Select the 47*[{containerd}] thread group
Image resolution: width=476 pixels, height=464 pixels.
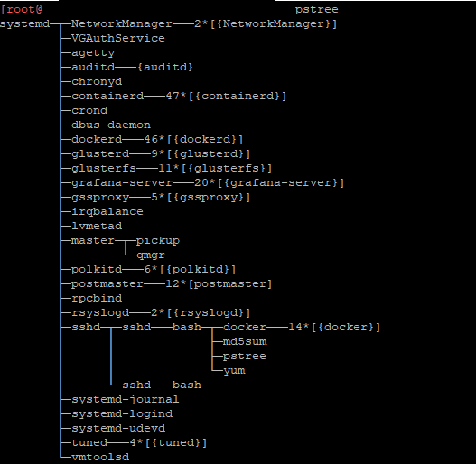tap(226, 96)
